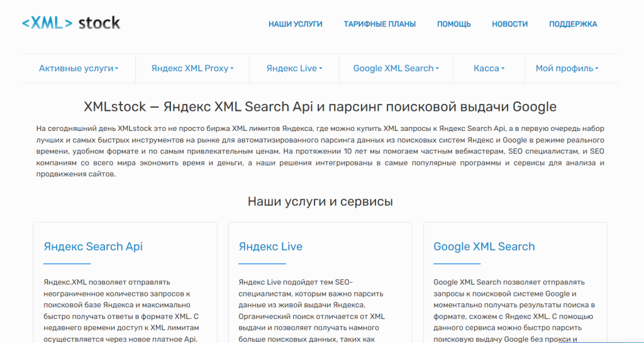The width and height of the screenshot is (644, 343).
Task: Open the Яндекс Search Api card title
Action: (x=93, y=247)
